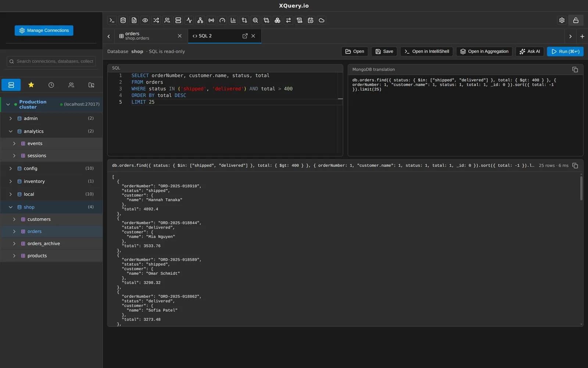The image size is (588, 368).
Task: Pop out SQL 2 tab to new window
Action: 245,36
